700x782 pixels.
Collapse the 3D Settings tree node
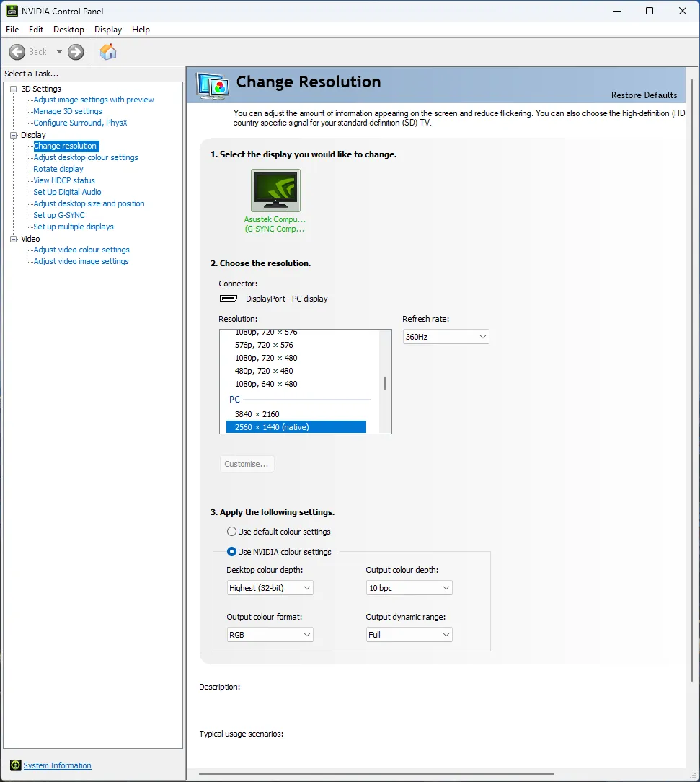point(13,89)
